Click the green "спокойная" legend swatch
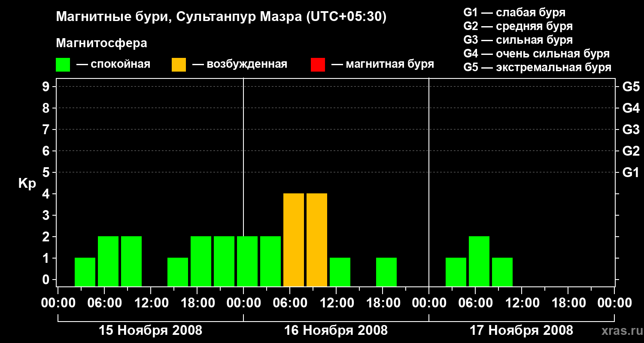The image size is (644, 343). pyautogui.click(x=63, y=65)
